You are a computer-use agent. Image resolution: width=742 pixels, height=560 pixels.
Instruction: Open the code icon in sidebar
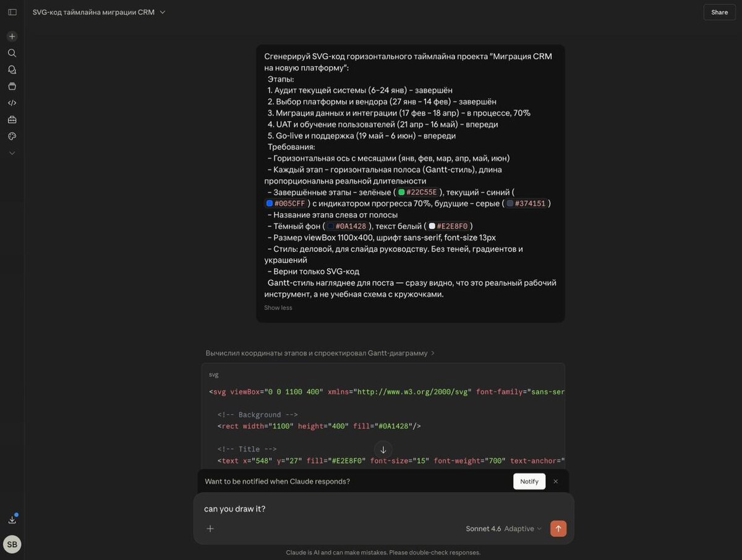coord(12,103)
